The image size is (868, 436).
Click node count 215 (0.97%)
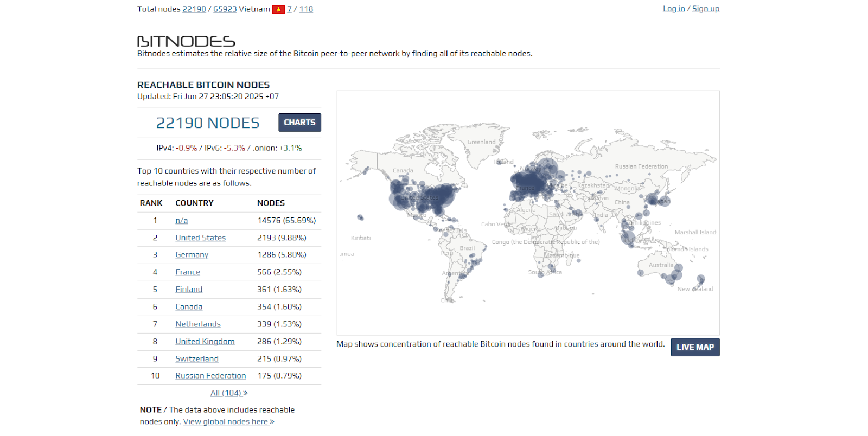pos(279,359)
